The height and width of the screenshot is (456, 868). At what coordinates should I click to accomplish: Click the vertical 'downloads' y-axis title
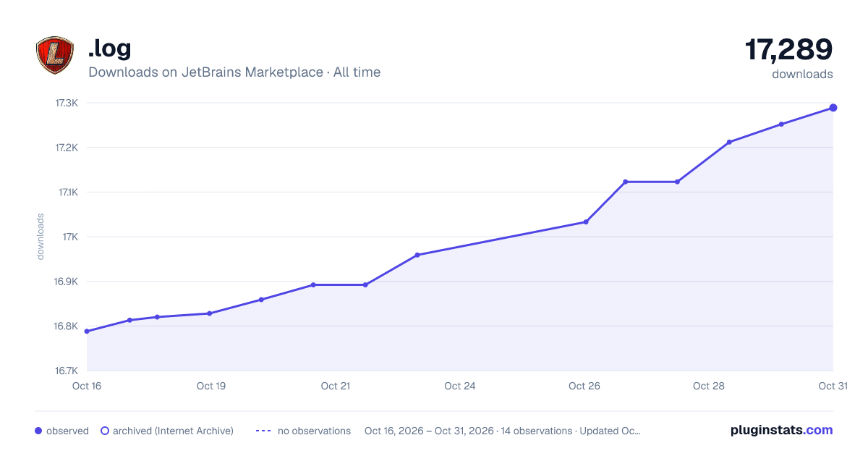coord(41,237)
